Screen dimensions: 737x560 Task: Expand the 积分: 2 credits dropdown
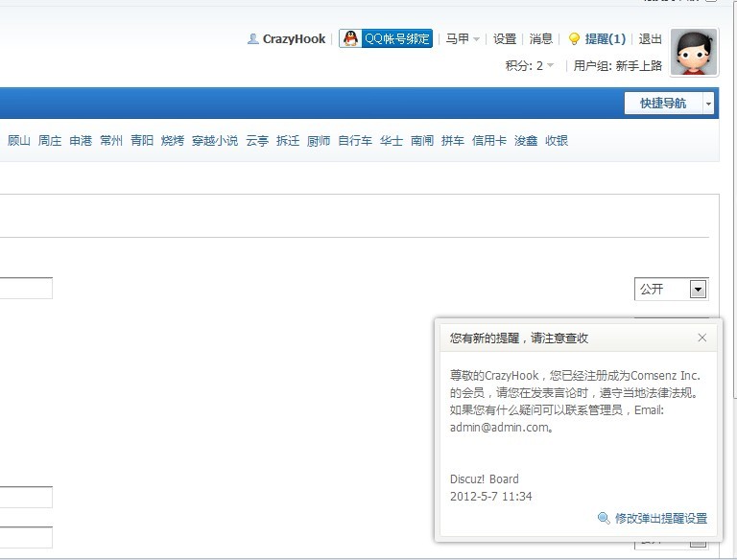[x=530, y=66]
